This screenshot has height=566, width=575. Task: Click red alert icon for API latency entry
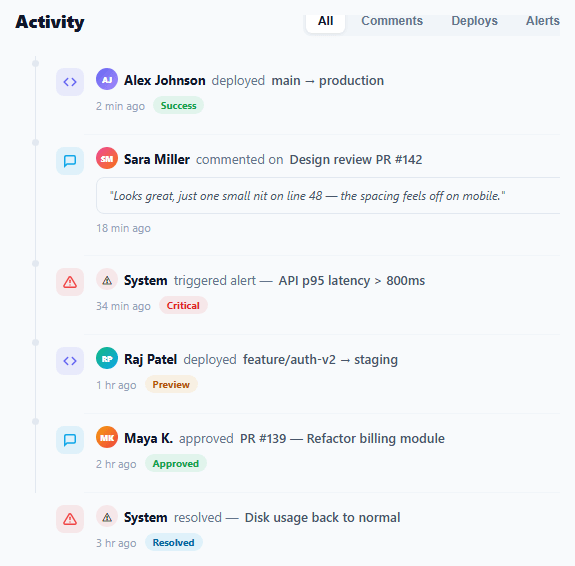pos(70,282)
